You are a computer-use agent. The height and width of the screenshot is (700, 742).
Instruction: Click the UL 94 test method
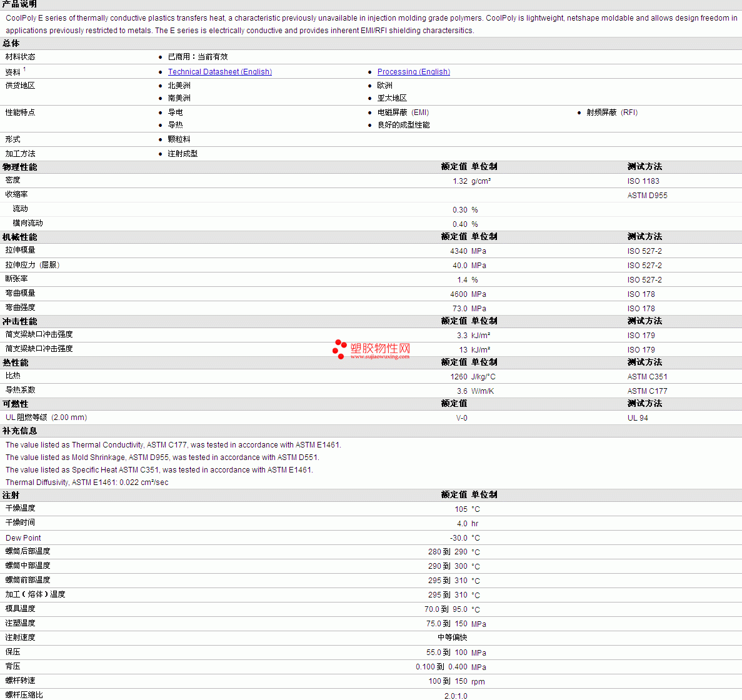[x=638, y=418]
